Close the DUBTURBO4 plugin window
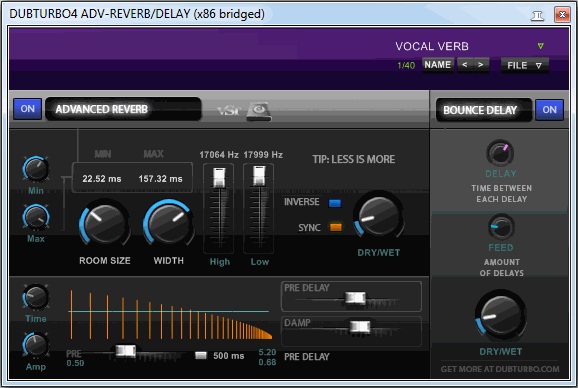Viewport: 578px width, 388px height. 562,15
